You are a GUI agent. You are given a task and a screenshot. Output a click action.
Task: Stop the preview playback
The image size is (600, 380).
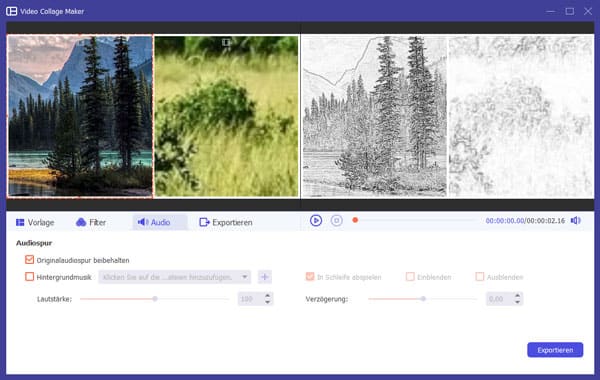pyautogui.click(x=337, y=221)
